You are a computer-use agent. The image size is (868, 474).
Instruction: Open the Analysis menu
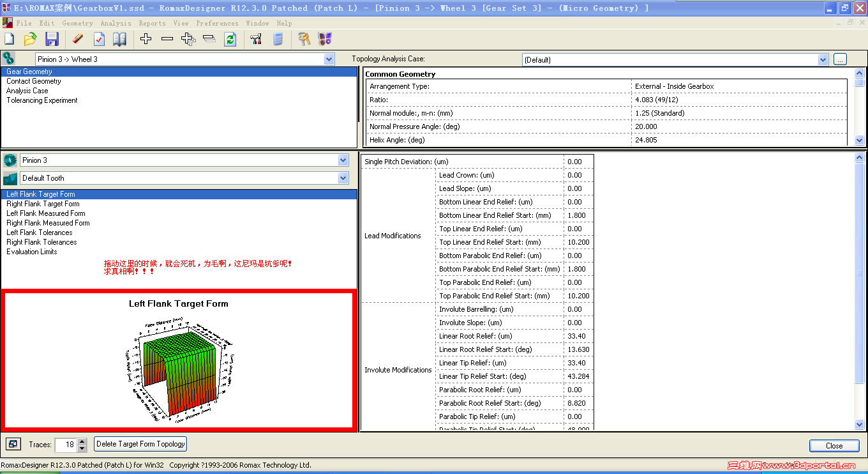pyautogui.click(x=116, y=23)
